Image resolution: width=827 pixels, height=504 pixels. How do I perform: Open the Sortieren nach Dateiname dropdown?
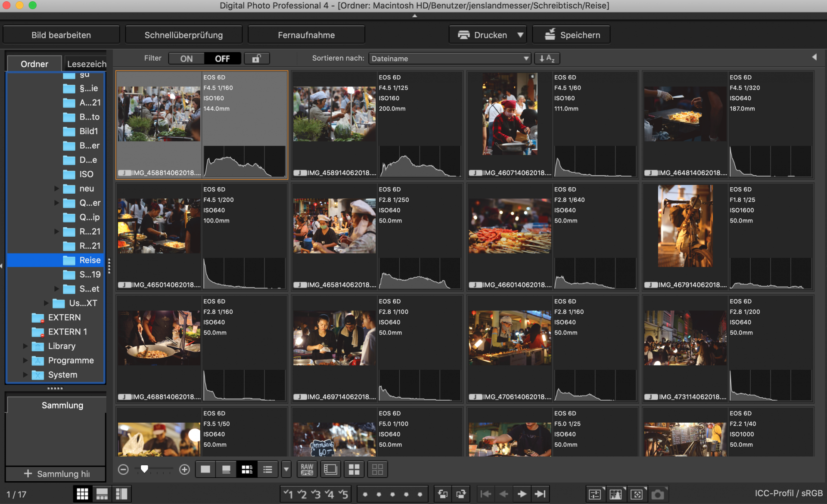coord(450,59)
